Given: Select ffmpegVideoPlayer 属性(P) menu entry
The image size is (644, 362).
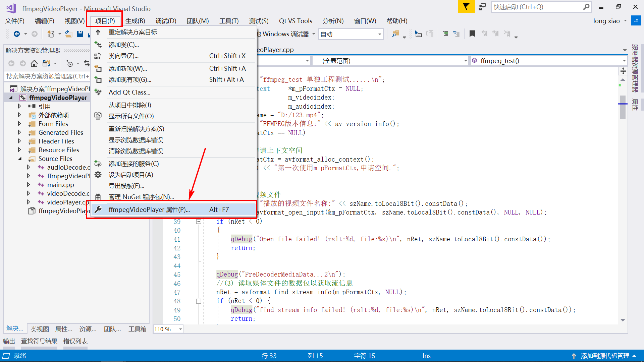Looking at the screenshot, I should click(149, 209).
